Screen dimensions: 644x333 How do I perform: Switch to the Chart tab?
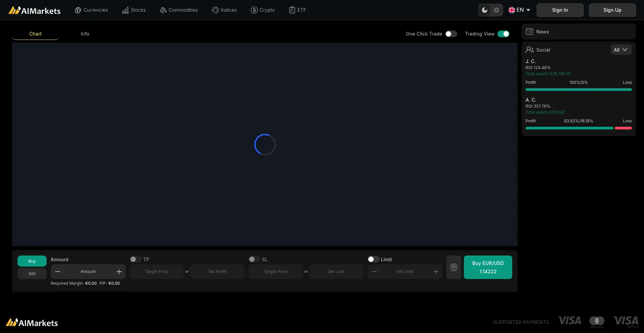click(x=36, y=34)
